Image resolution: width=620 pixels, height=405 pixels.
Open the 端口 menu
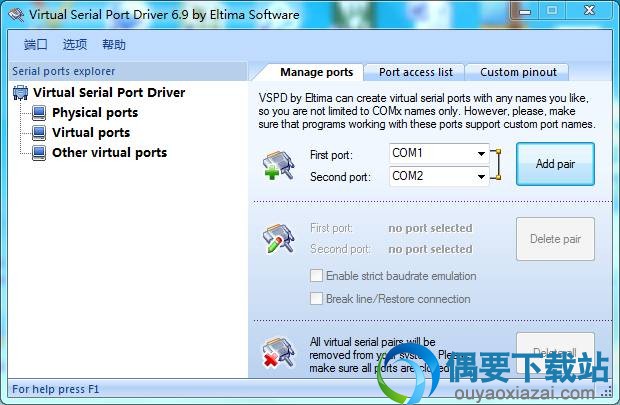click(36, 44)
